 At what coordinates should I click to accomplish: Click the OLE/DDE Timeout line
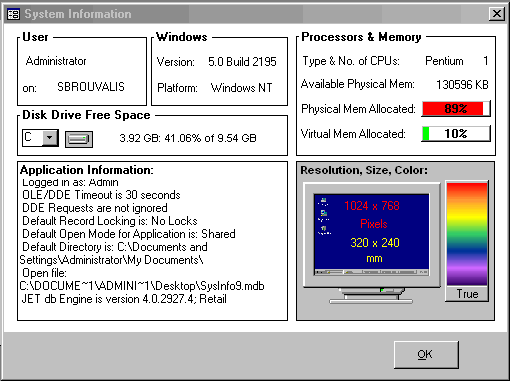click(x=101, y=195)
